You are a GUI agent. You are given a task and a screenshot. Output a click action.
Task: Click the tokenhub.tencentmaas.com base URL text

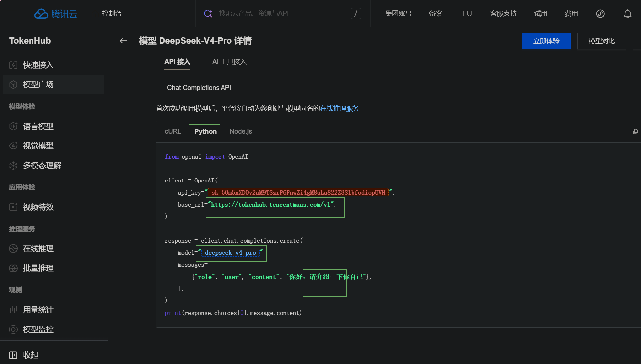point(271,205)
